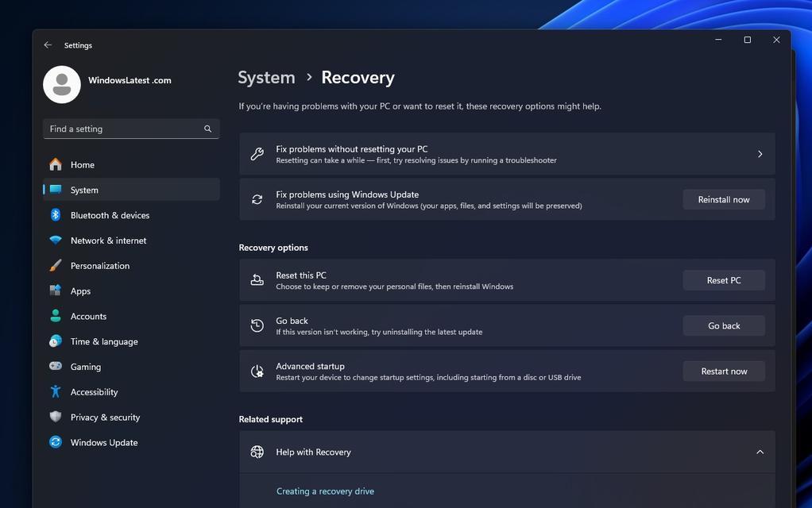Image resolution: width=812 pixels, height=508 pixels.
Task: Open Home settings page
Action: coord(132,164)
